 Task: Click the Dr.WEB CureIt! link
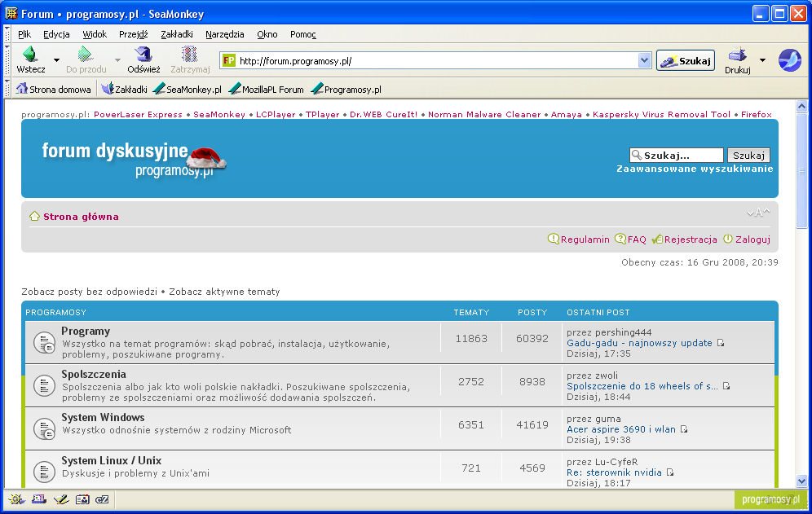click(384, 114)
